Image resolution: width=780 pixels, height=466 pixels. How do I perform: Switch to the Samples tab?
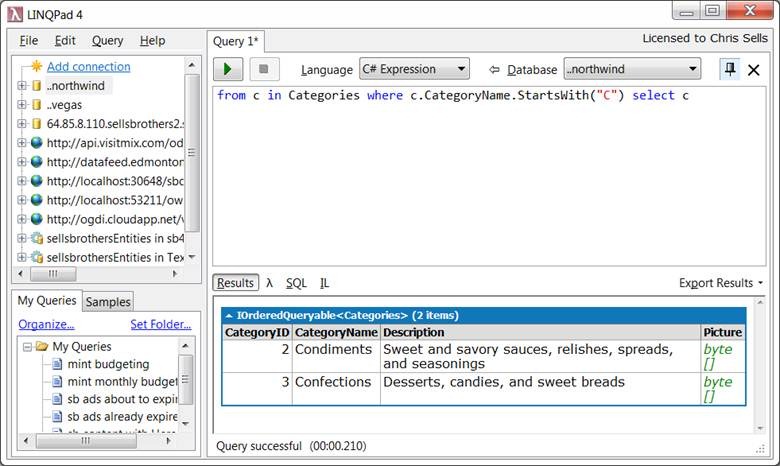pyautogui.click(x=108, y=302)
